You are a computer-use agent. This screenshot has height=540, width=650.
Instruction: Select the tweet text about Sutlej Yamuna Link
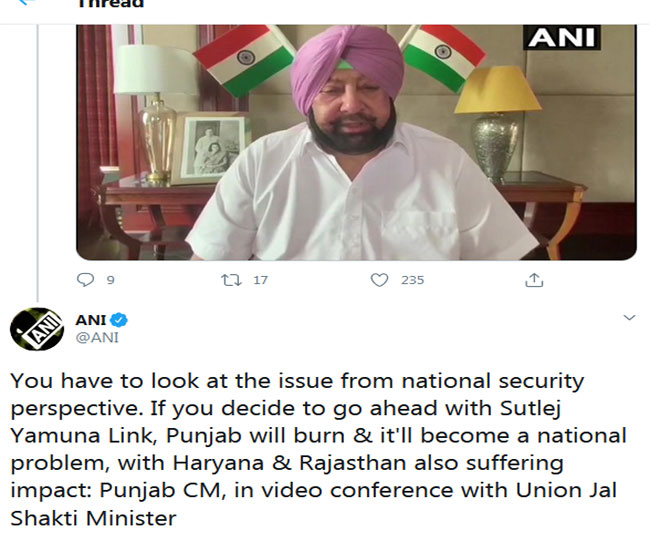point(318,449)
